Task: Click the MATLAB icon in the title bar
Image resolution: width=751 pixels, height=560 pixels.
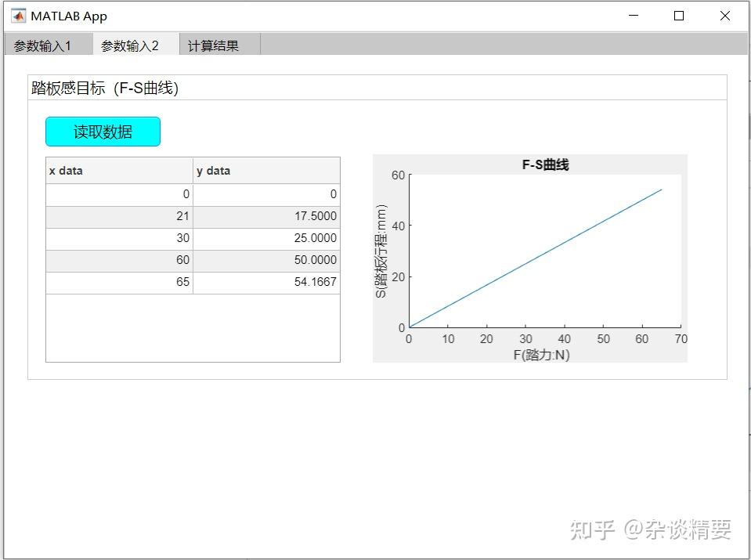Action: click(x=20, y=15)
